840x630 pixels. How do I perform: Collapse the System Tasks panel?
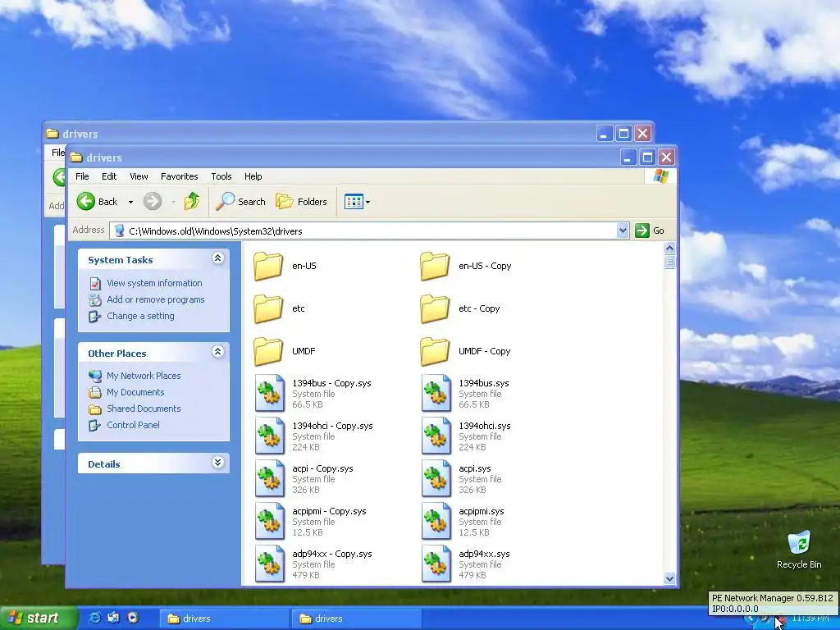pos(217,258)
